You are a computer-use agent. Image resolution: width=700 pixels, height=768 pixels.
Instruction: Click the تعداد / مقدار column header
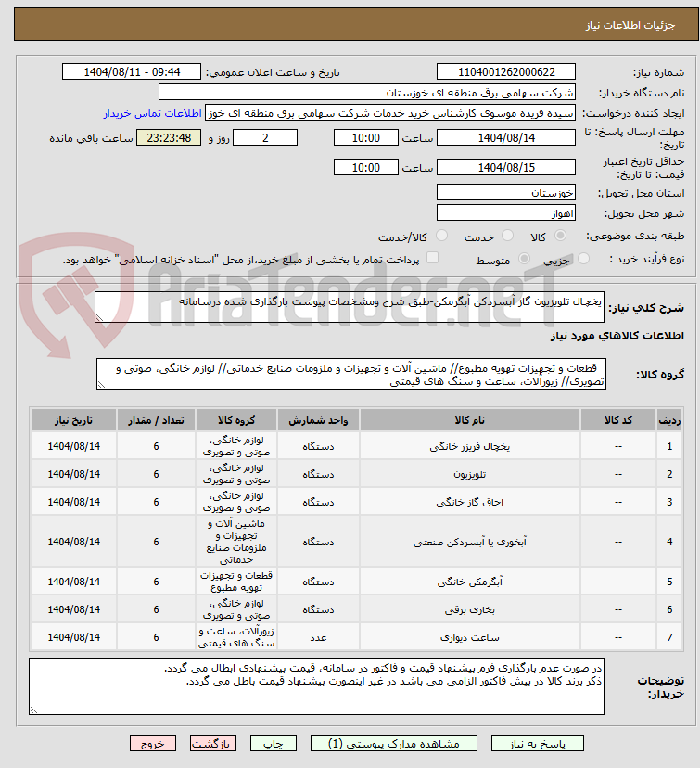tap(156, 421)
